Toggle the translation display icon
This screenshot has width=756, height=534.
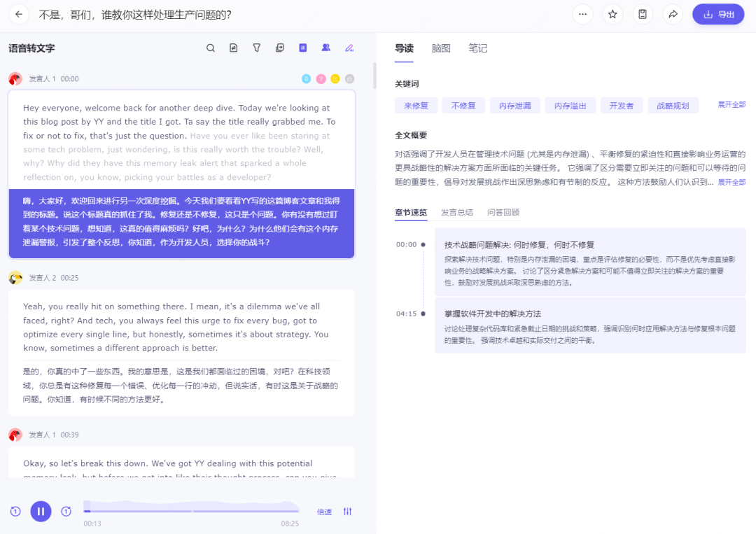pos(303,48)
